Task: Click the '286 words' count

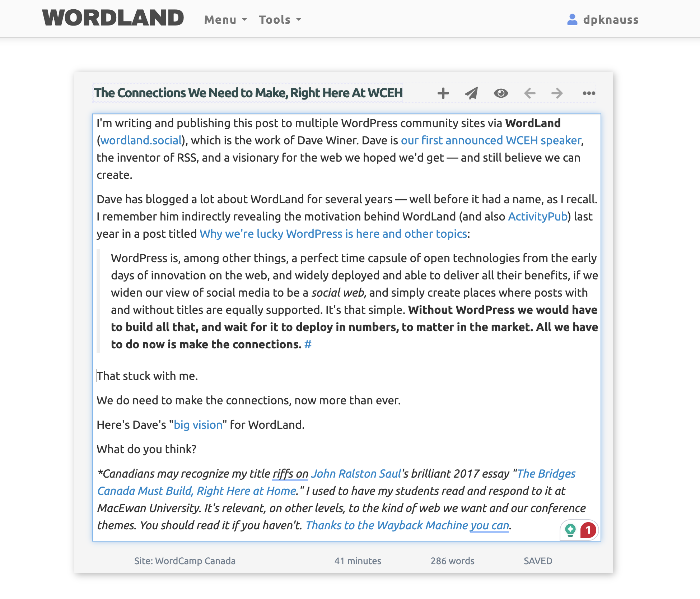Action: pyautogui.click(x=453, y=561)
